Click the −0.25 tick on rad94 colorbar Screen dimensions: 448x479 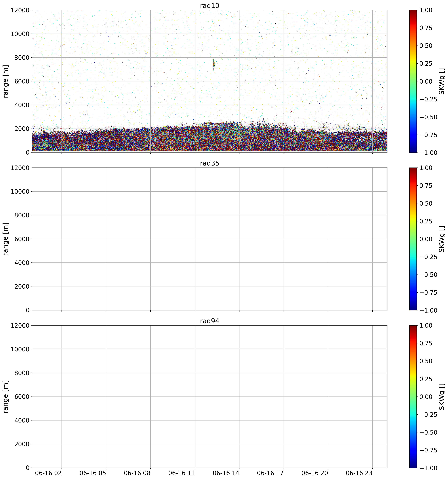pos(428,415)
